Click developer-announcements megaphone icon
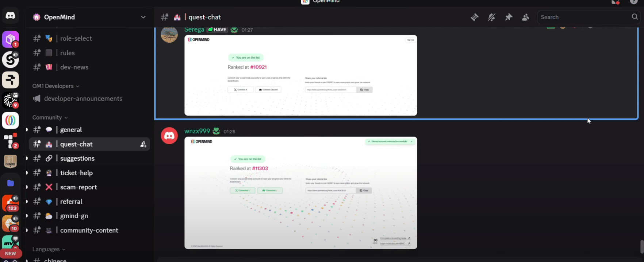 tap(37, 99)
